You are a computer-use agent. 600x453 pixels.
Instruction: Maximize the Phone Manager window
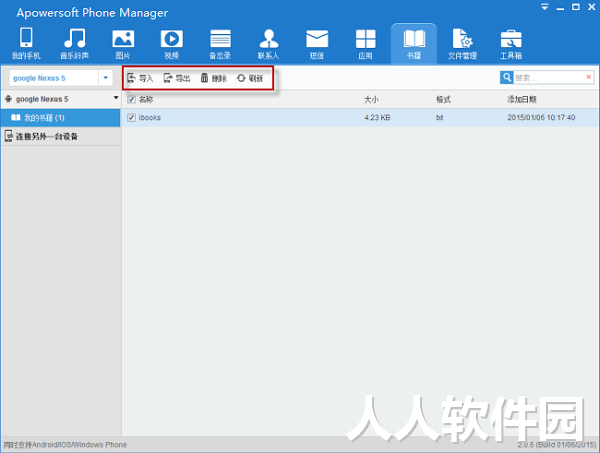pos(576,7)
